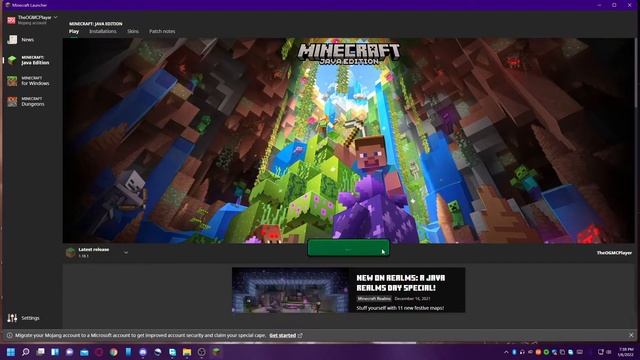Show hidden system tray icons
The width and height of the screenshot is (640, 360).
(506, 352)
